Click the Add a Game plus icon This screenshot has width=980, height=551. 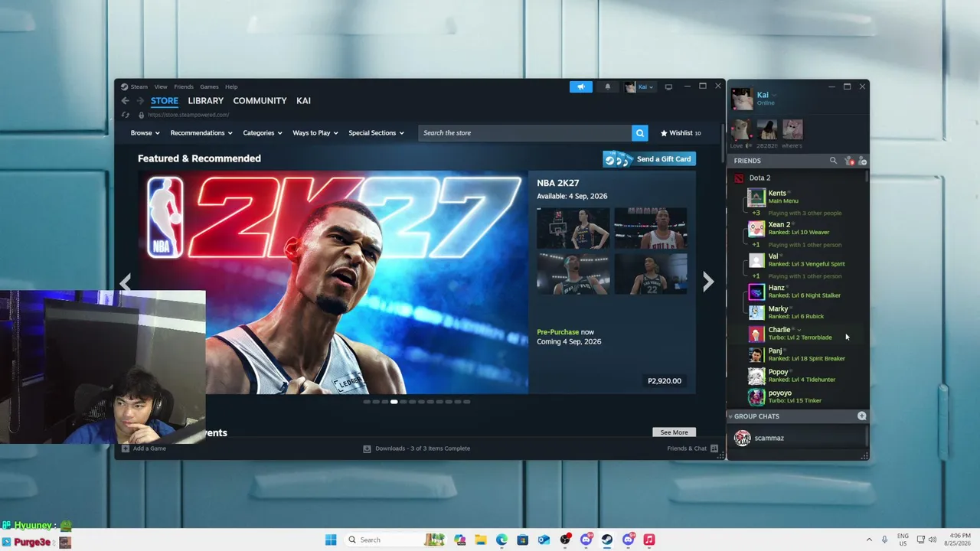126,448
